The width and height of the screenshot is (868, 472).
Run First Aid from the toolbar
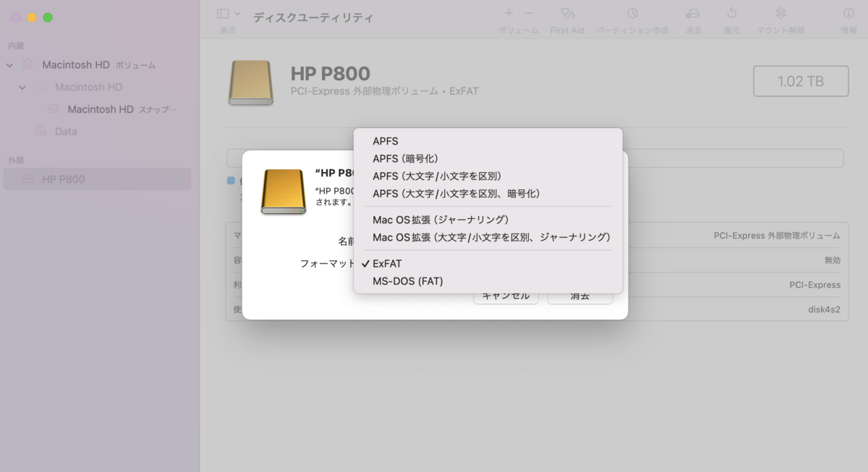[x=568, y=13]
